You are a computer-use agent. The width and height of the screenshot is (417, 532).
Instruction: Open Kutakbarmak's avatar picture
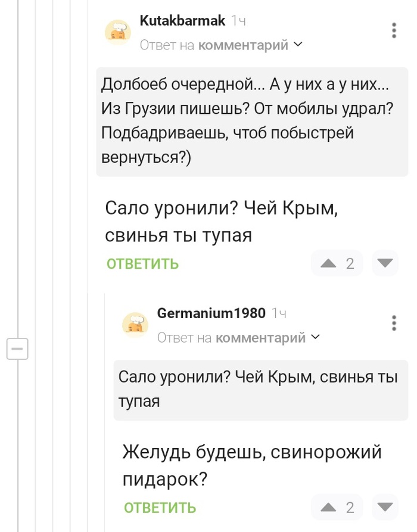point(118,32)
